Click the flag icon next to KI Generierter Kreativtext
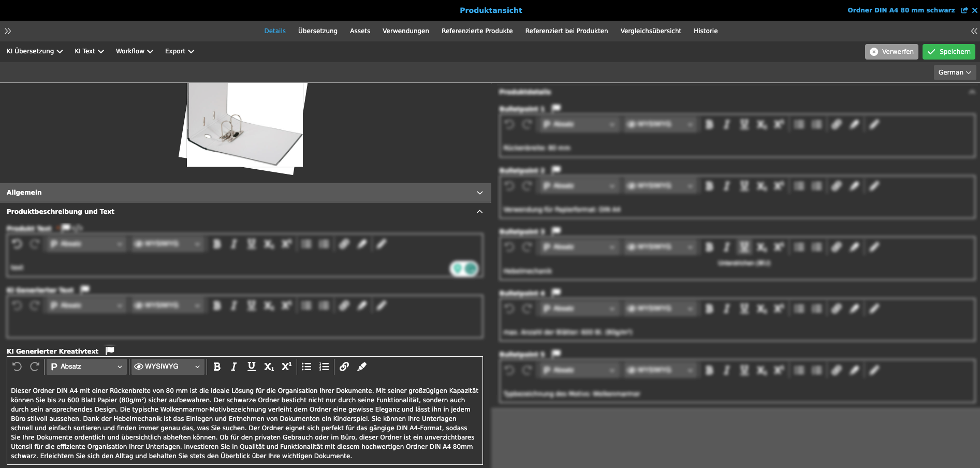The width and height of the screenshot is (980, 468). click(110, 350)
